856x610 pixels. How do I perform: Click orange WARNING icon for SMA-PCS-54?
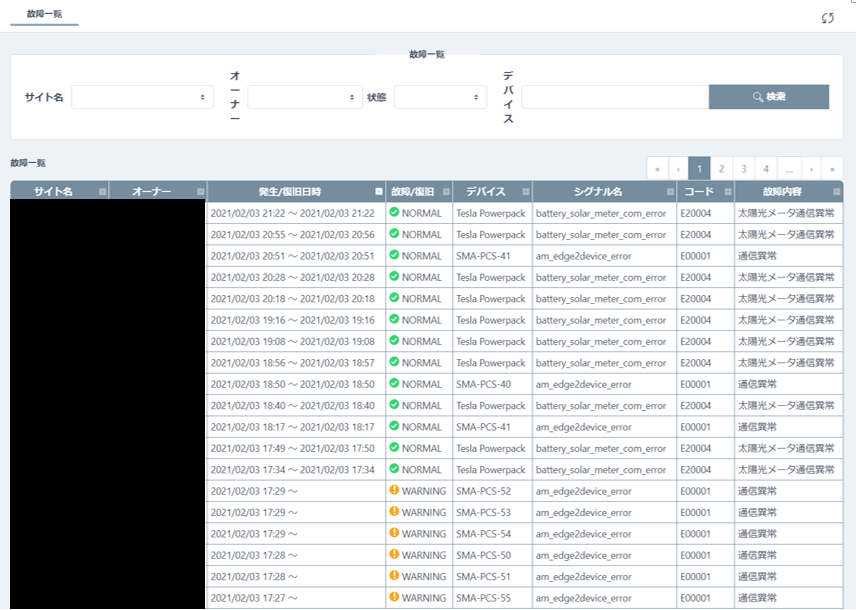point(394,532)
